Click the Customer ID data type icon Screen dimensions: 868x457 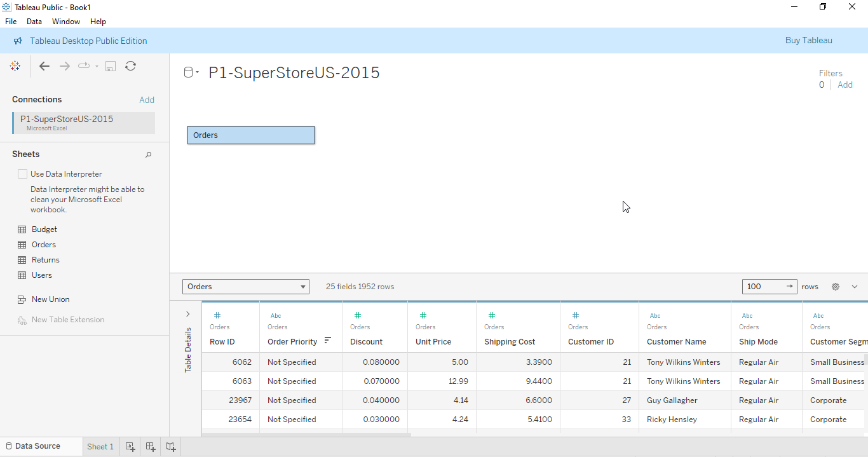[576, 315]
